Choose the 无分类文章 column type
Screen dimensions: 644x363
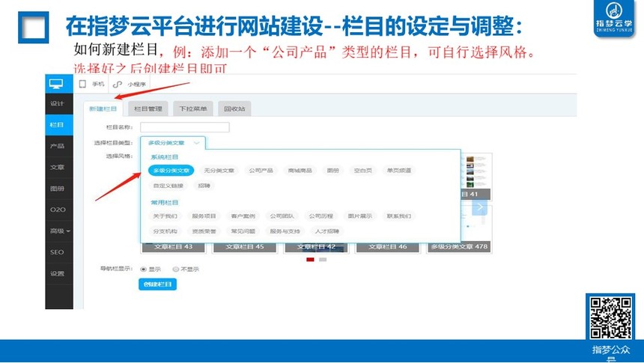[219, 171]
